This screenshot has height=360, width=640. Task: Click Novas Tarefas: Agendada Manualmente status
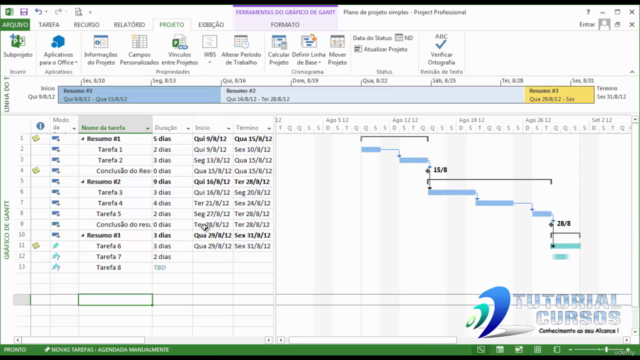107,350
